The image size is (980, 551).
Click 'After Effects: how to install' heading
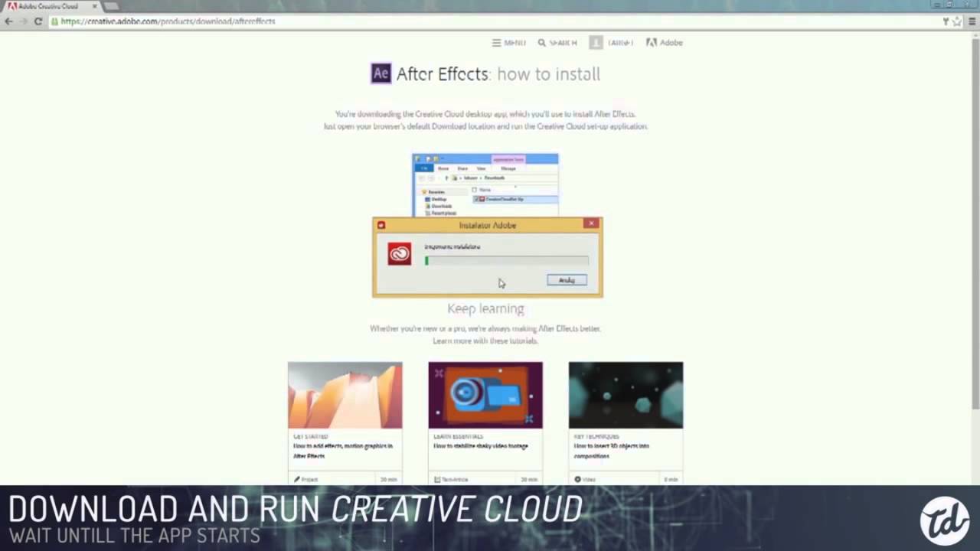point(498,73)
